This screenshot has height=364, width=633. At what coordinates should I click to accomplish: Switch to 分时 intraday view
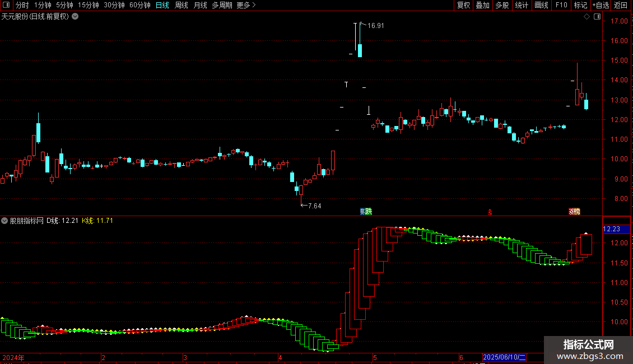click(22, 5)
